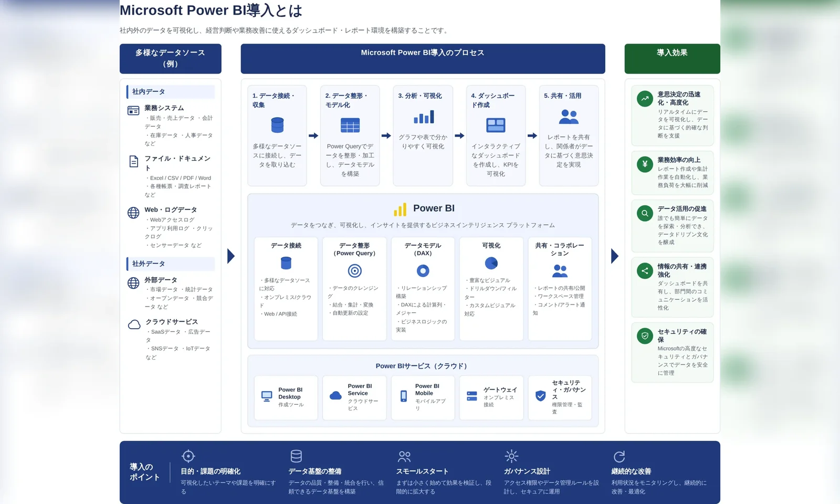This screenshot has height=504, width=840.
Task: Click the Microsoft Power BI導入とは title
Action: pyautogui.click(x=211, y=10)
